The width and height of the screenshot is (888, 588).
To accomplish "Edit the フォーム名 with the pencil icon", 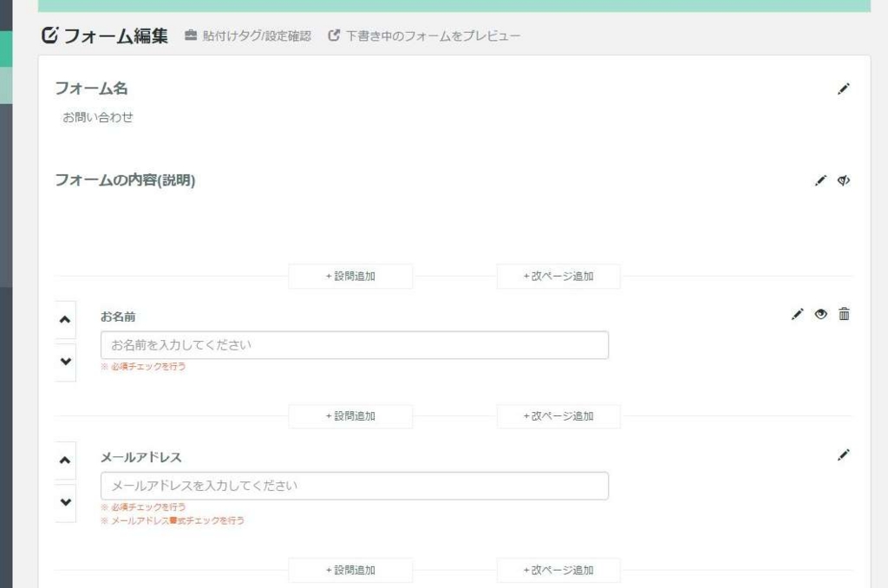I will pos(843,88).
